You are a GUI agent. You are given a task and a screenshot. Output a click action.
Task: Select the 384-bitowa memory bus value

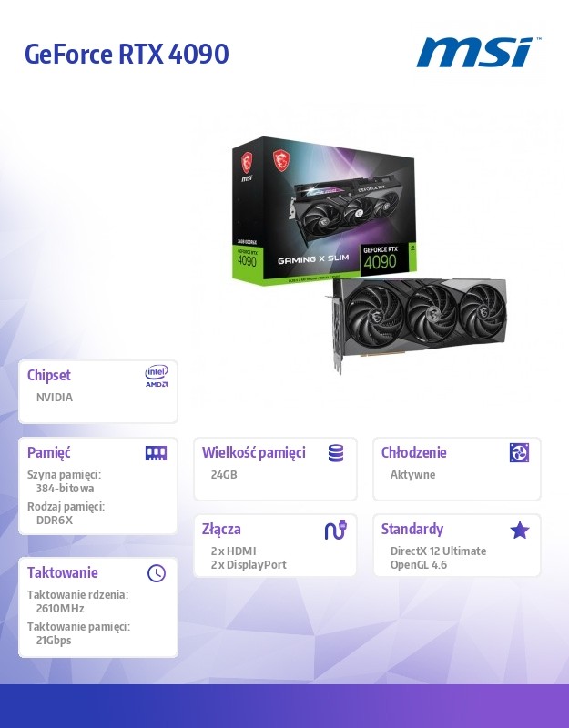(x=65, y=489)
